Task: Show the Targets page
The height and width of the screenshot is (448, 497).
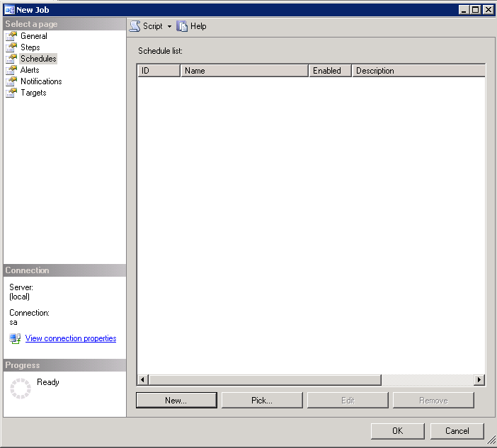Action: coord(33,93)
